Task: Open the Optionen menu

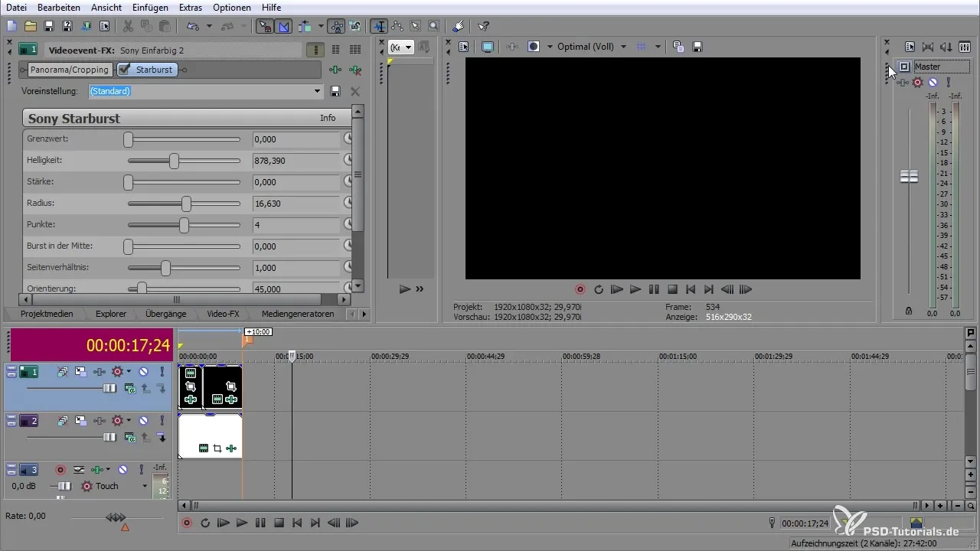Action: tap(232, 7)
